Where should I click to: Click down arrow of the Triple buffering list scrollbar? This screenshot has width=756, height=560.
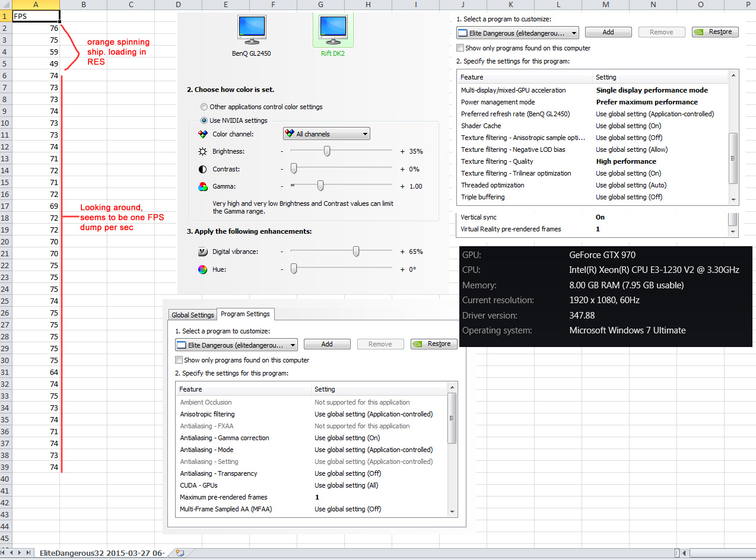734,200
